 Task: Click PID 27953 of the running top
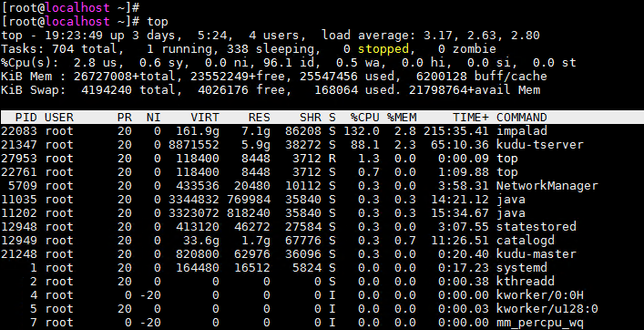pyautogui.click(x=19, y=159)
